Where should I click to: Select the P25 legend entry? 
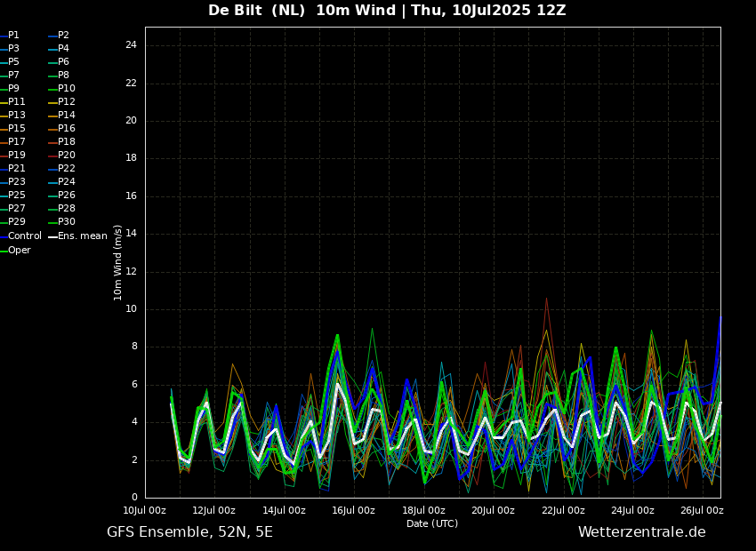(x=12, y=195)
